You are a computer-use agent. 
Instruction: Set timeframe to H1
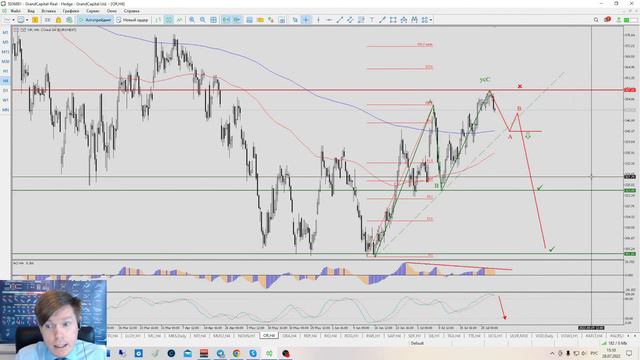click(x=5, y=71)
